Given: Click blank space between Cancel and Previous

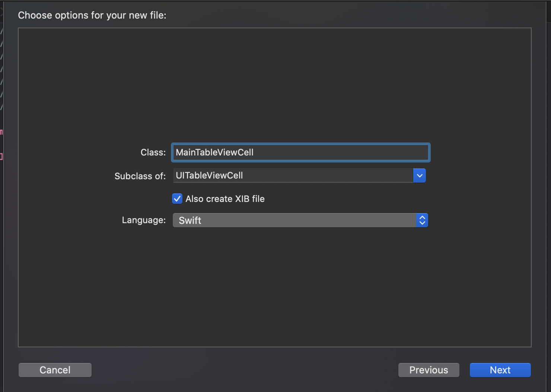Looking at the screenshot, I should pyautogui.click(x=244, y=370).
